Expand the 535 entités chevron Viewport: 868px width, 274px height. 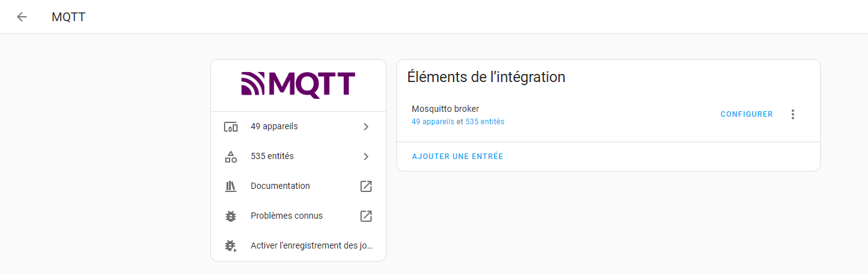coord(366,157)
